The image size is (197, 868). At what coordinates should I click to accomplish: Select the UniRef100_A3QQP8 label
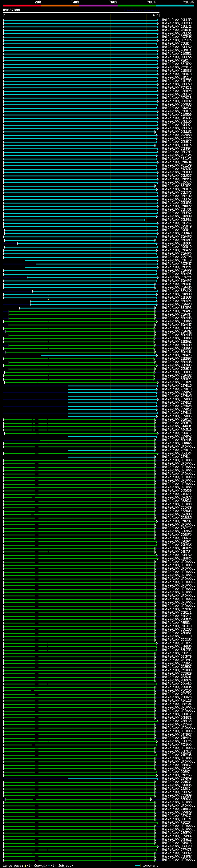click(x=176, y=91)
